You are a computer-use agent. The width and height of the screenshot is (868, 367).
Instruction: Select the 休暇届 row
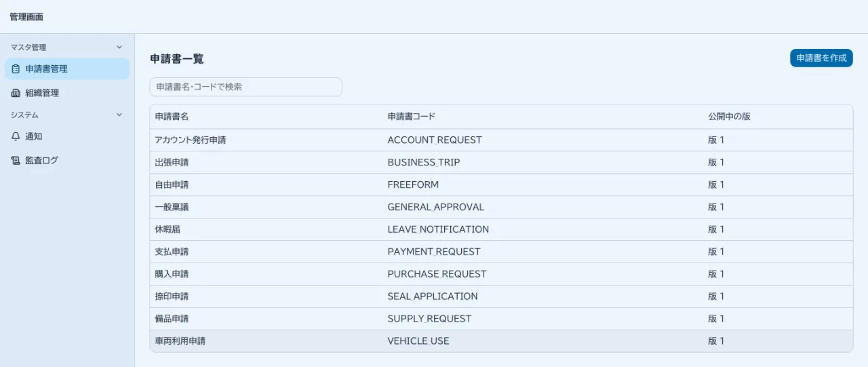501,229
